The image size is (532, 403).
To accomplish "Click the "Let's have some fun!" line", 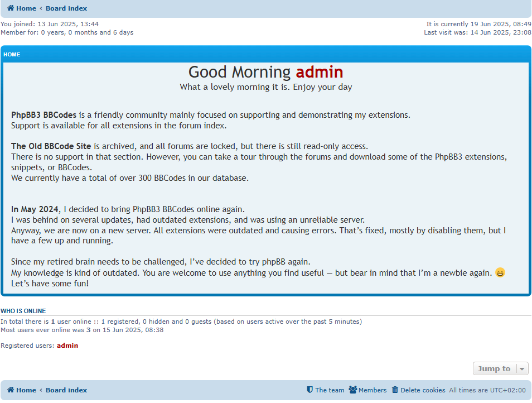I will [50, 284].
